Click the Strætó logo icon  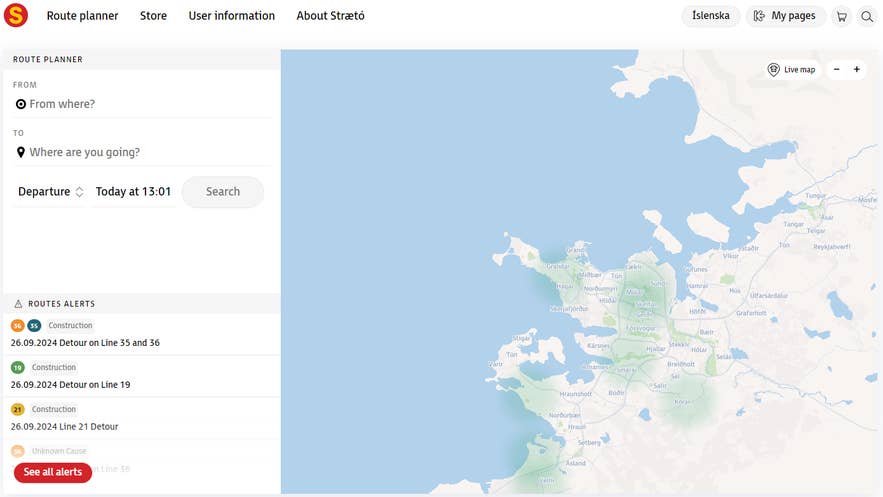click(x=16, y=16)
